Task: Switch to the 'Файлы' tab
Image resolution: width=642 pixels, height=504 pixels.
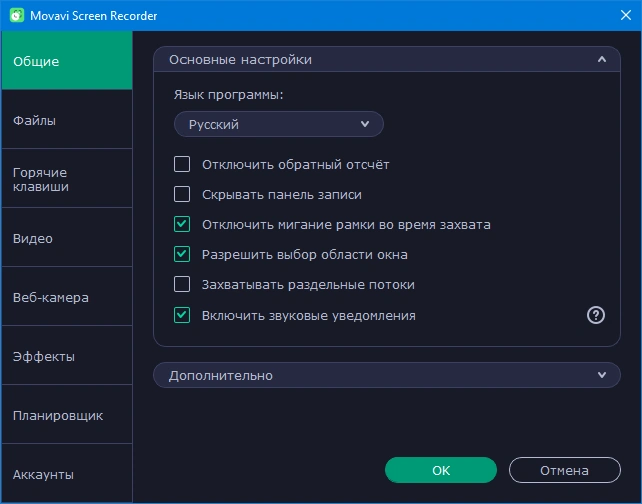Action: 67,120
